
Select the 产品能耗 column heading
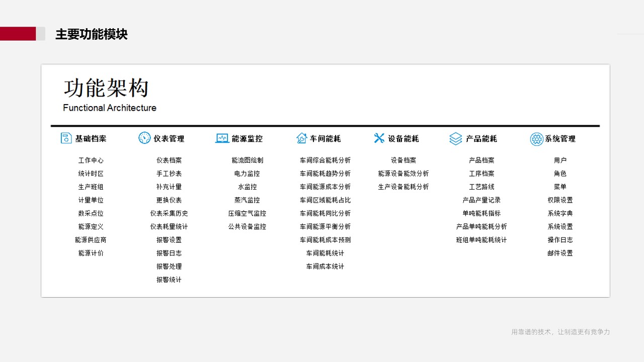point(481,139)
